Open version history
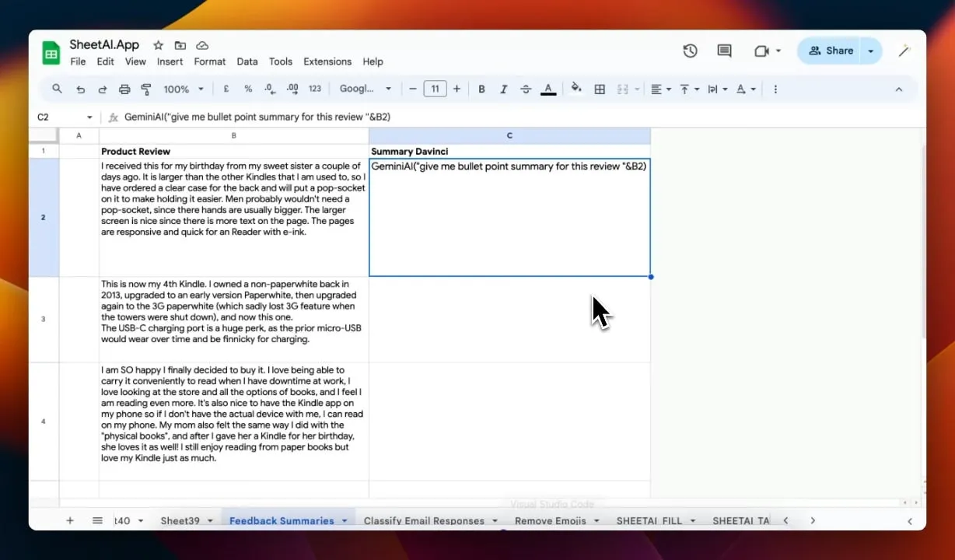This screenshot has width=955, height=560. coord(690,51)
